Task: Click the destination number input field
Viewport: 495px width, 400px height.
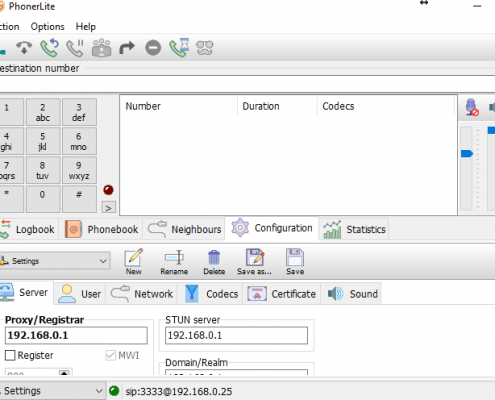Action: [x=247, y=84]
